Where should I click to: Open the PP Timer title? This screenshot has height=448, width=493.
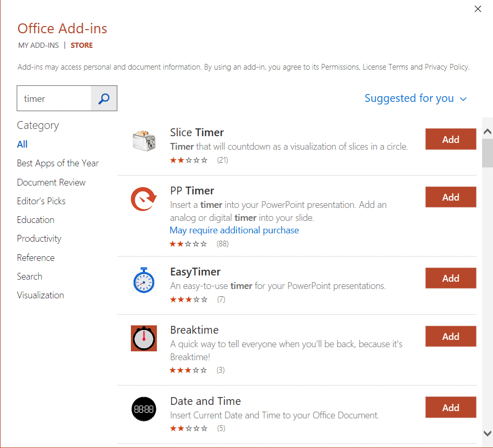pos(192,191)
